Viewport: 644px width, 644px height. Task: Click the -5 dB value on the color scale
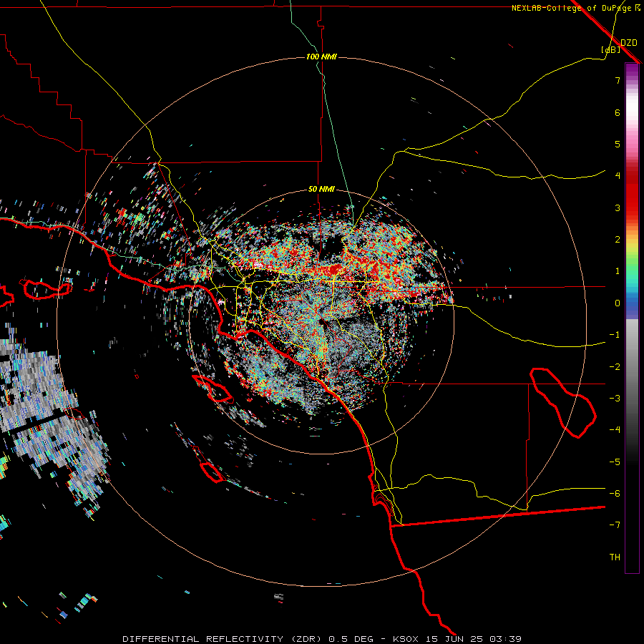[x=615, y=462]
